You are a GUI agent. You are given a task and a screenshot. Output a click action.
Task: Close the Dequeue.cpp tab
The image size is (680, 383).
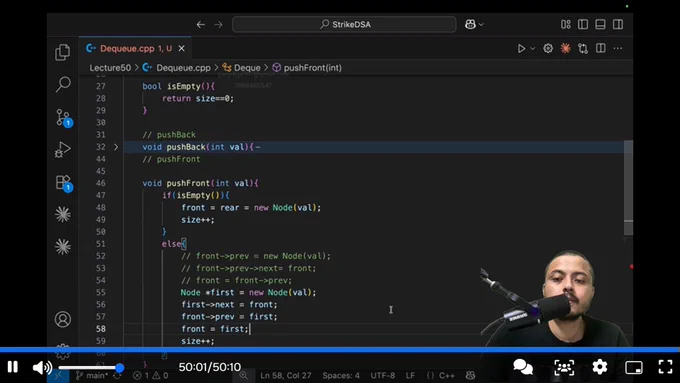coord(182,49)
